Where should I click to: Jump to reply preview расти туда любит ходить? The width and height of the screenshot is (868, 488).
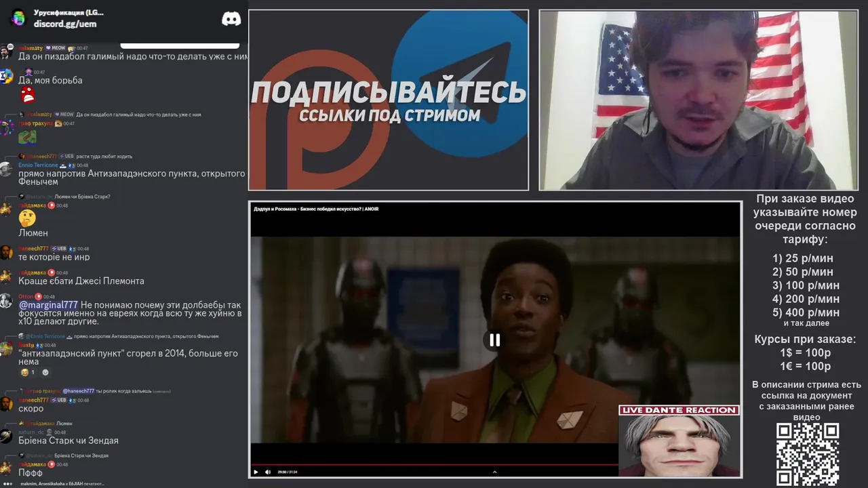(x=104, y=157)
